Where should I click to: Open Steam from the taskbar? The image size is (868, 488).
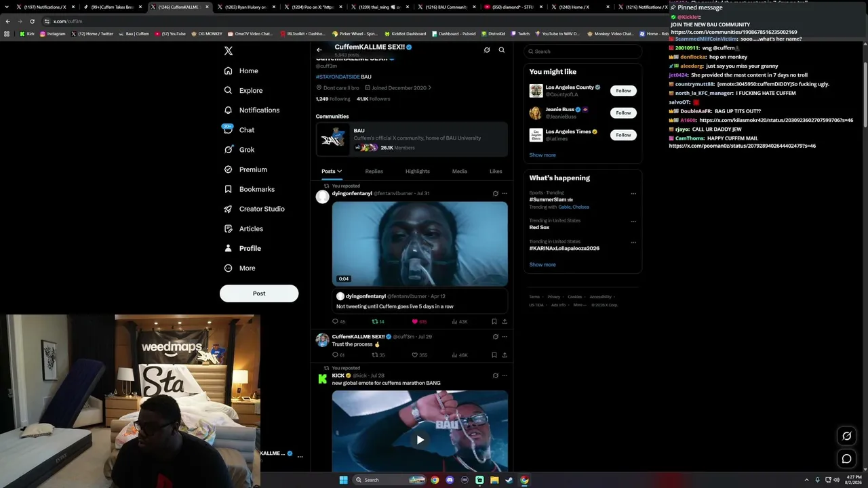[509, 480]
